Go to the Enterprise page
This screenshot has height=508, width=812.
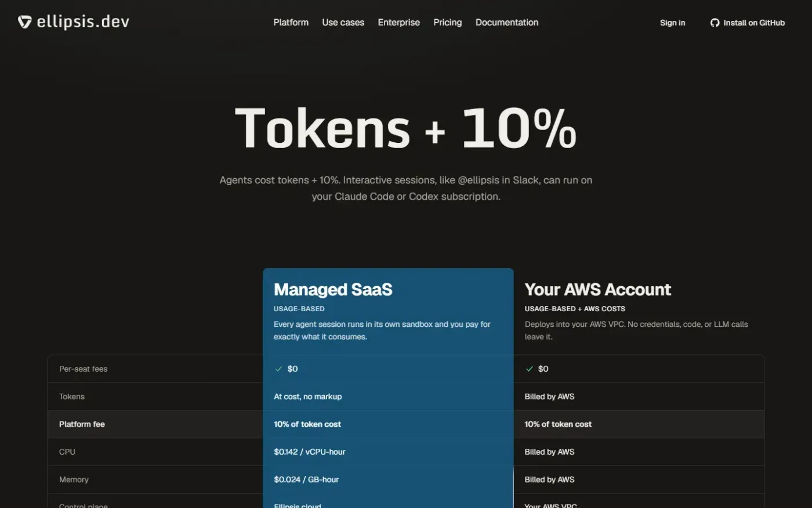click(399, 22)
